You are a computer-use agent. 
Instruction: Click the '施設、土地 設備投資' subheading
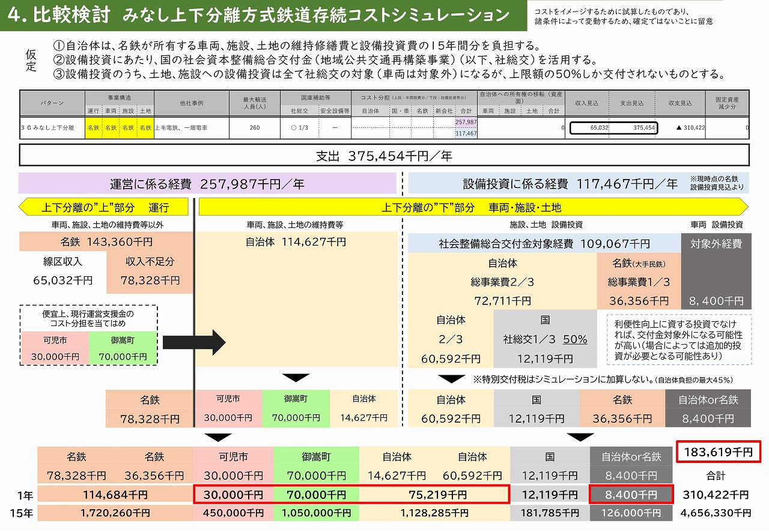tap(546, 224)
